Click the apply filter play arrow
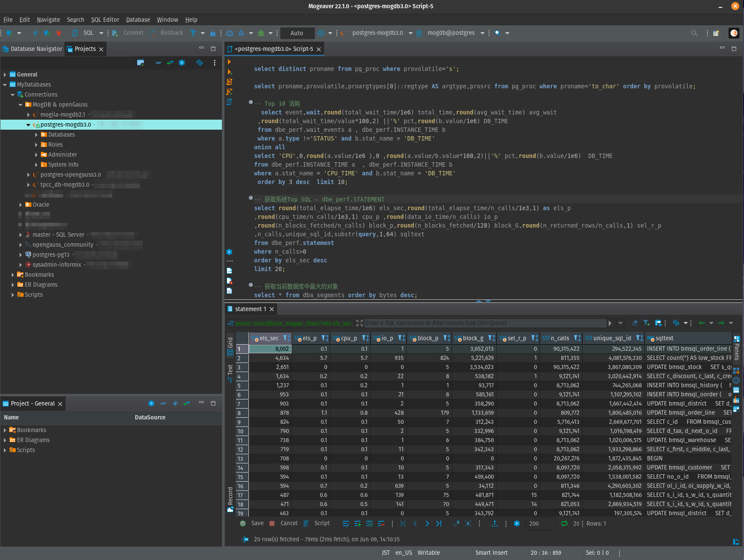Image resolution: width=744 pixels, height=560 pixels. tap(610, 323)
